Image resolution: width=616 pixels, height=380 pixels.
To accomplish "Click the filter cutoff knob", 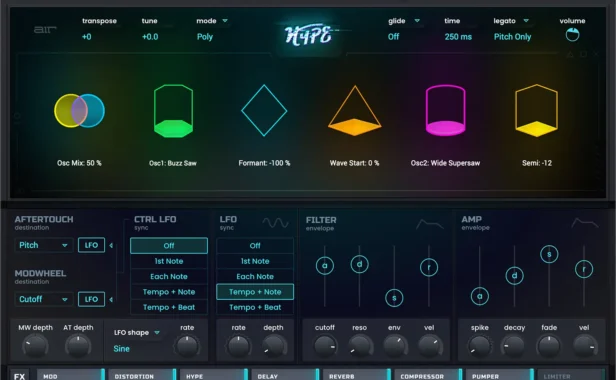I will tap(325, 346).
